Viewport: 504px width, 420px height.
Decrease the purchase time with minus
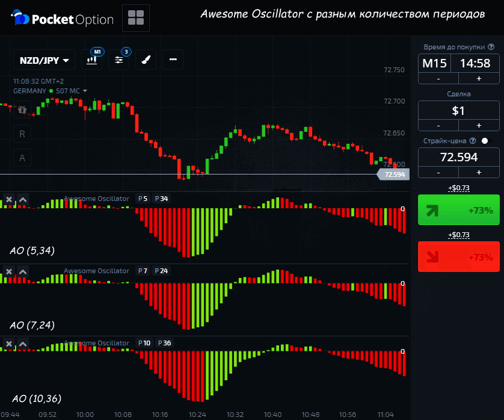tap(438, 78)
